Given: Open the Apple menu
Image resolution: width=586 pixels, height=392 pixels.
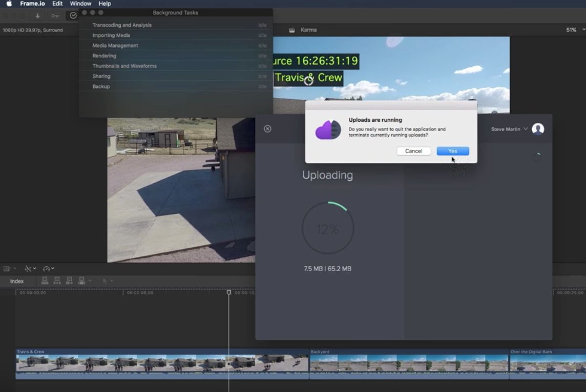Looking at the screenshot, I should click(x=9, y=4).
